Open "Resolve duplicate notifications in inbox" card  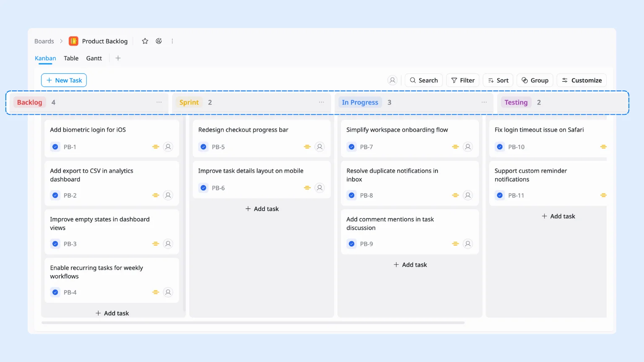410,183
